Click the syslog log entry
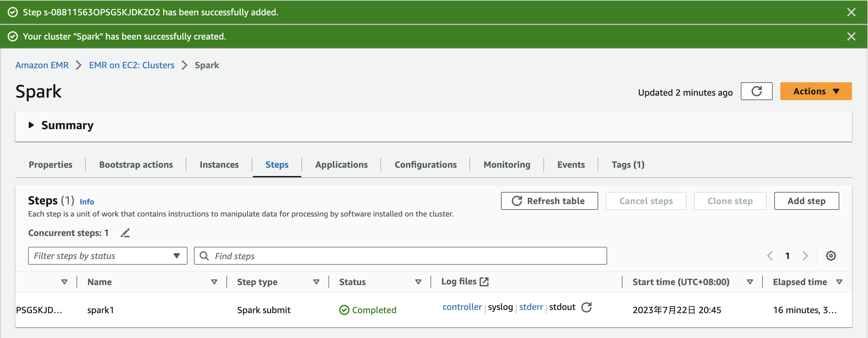 pyautogui.click(x=500, y=307)
